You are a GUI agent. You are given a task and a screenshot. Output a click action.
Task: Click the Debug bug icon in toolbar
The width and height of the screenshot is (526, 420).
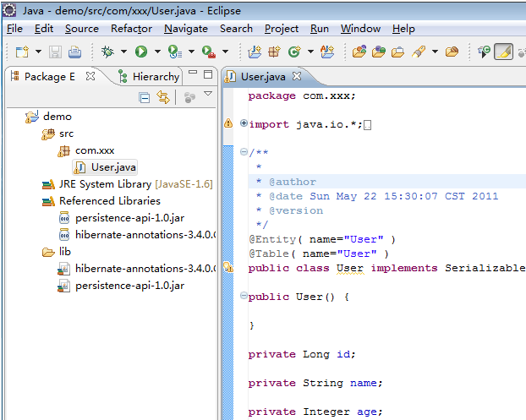point(107,52)
